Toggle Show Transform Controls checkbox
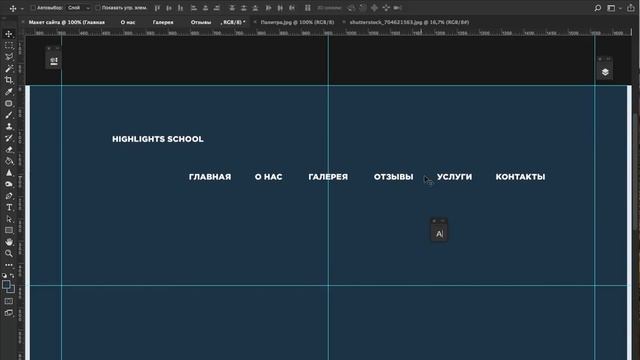The height and width of the screenshot is (360, 640). (98, 8)
